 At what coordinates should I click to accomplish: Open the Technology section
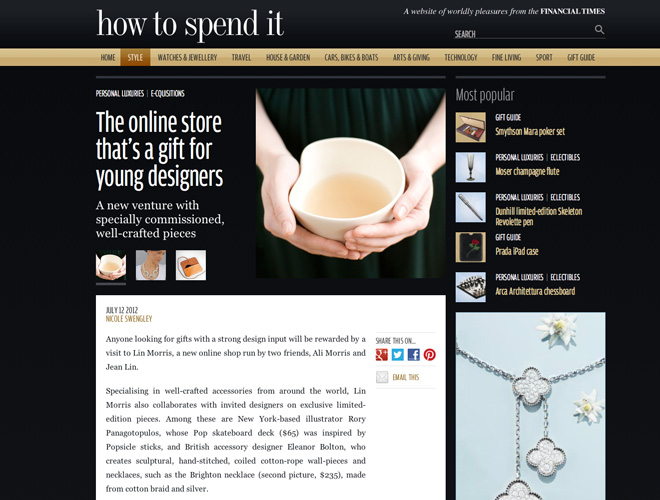click(460, 57)
